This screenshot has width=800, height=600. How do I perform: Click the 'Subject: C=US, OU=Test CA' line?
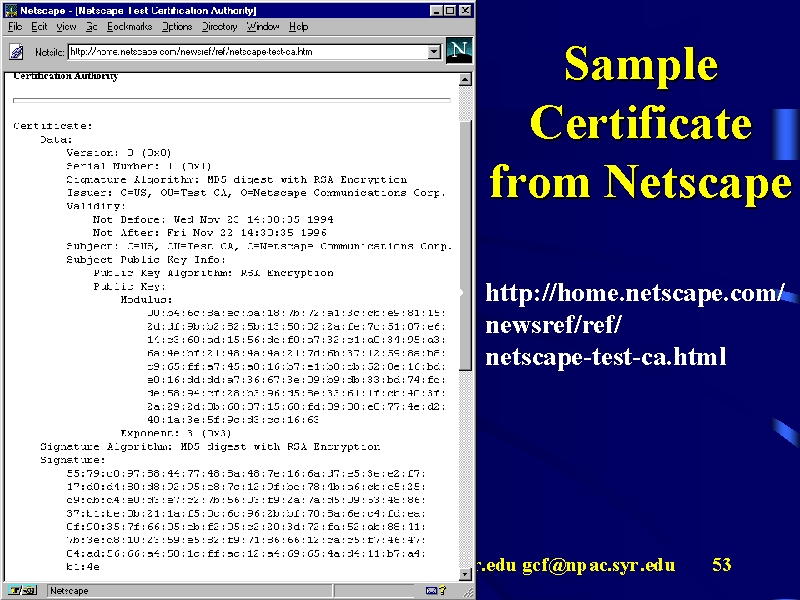pos(259,246)
